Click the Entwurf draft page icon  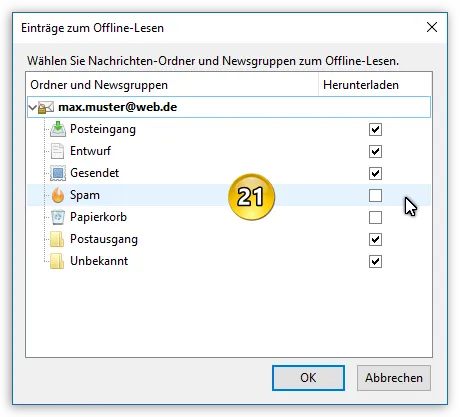click(57, 151)
